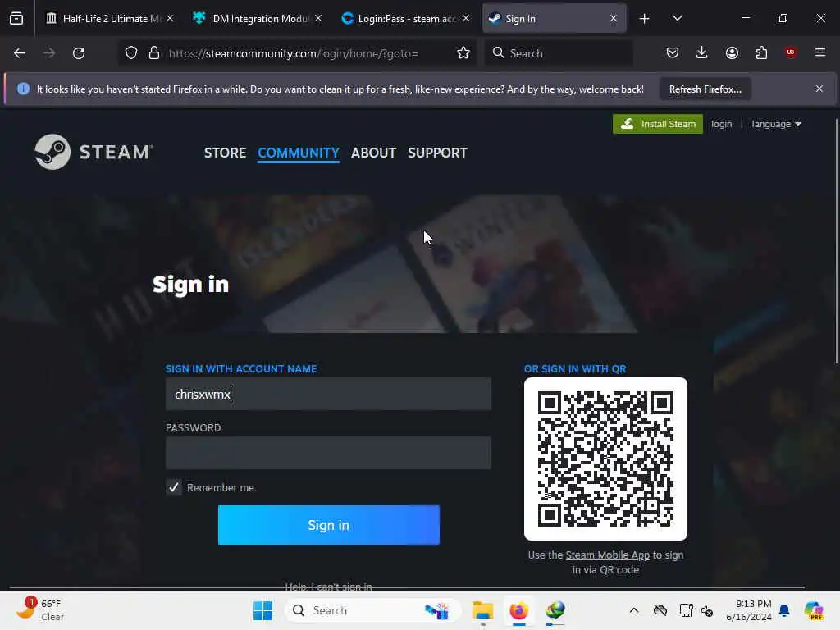Image resolution: width=840 pixels, height=630 pixels.
Task: Reload the current Steam page
Action: click(79, 53)
